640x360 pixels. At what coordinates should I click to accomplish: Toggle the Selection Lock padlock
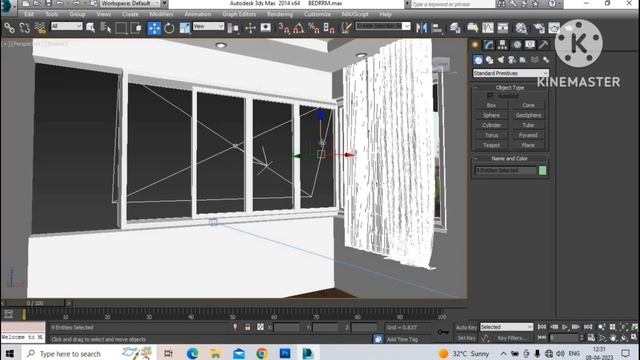[x=247, y=327]
